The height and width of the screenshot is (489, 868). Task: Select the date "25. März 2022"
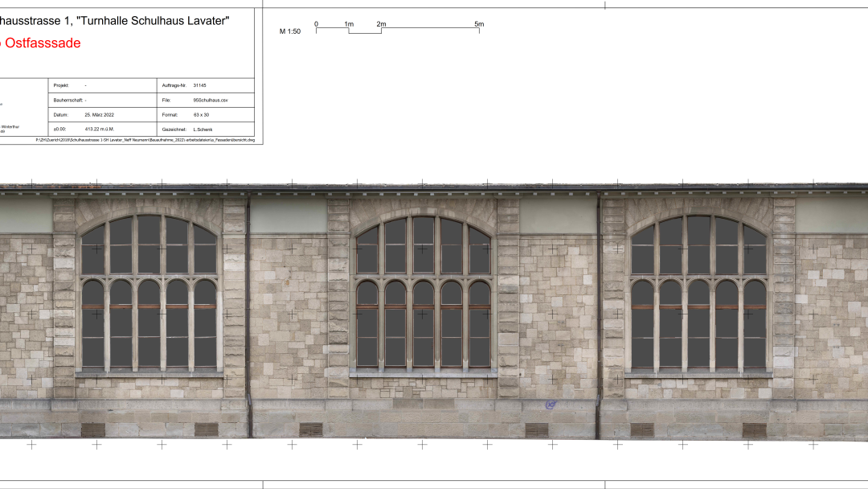click(100, 115)
